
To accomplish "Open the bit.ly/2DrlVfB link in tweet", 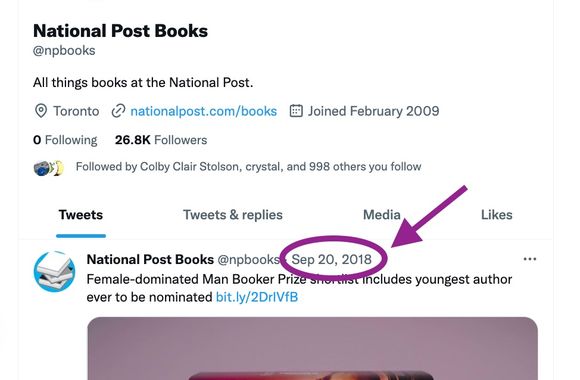I will 257,297.
